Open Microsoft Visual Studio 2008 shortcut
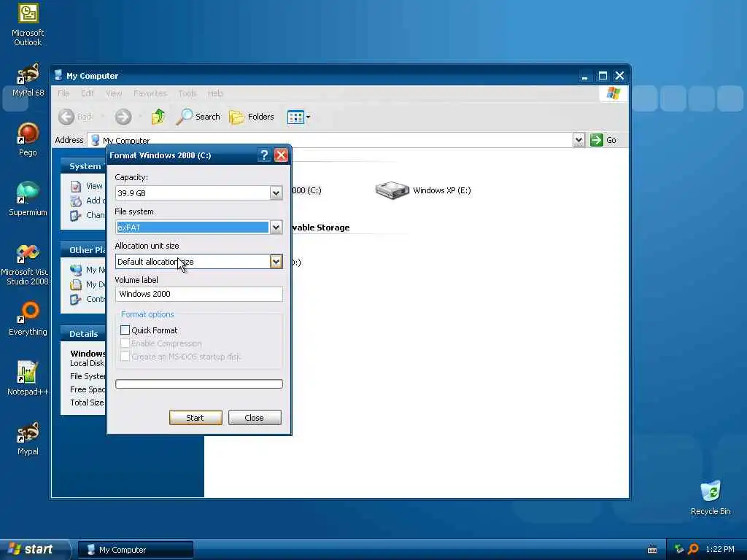This screenshot has height=560, width=747. 25,265
